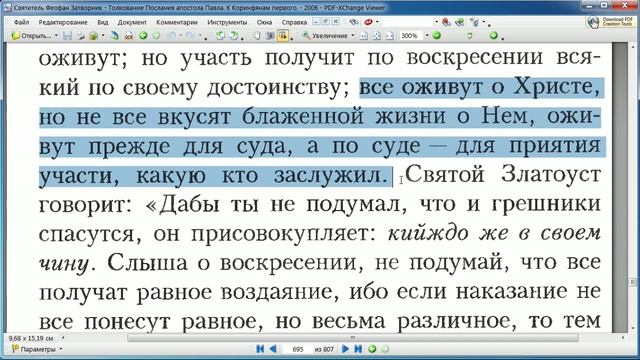The width and height of the screenshot is (640, 360).
Task: Select the highlighted Select Text tool
Action: 282,36
